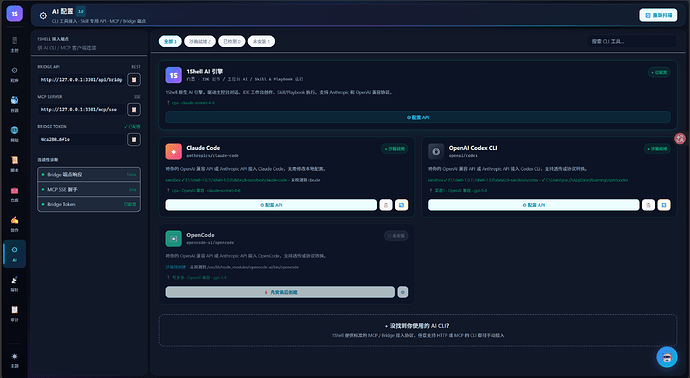Click 配置 API on Claude Code card
Screen dimensions: 690x378
tap(271, 205)
